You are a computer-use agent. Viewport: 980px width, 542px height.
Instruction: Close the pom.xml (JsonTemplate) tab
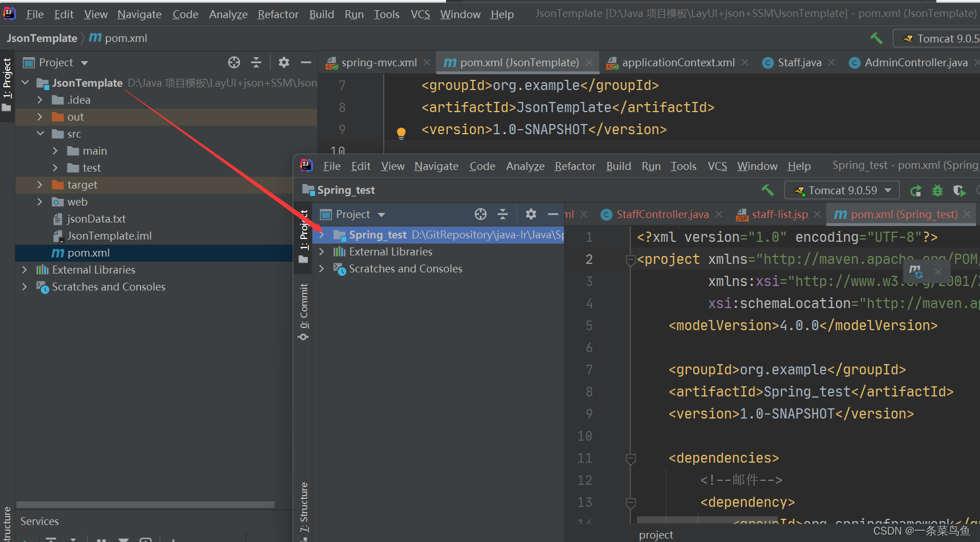click(589, 62)
